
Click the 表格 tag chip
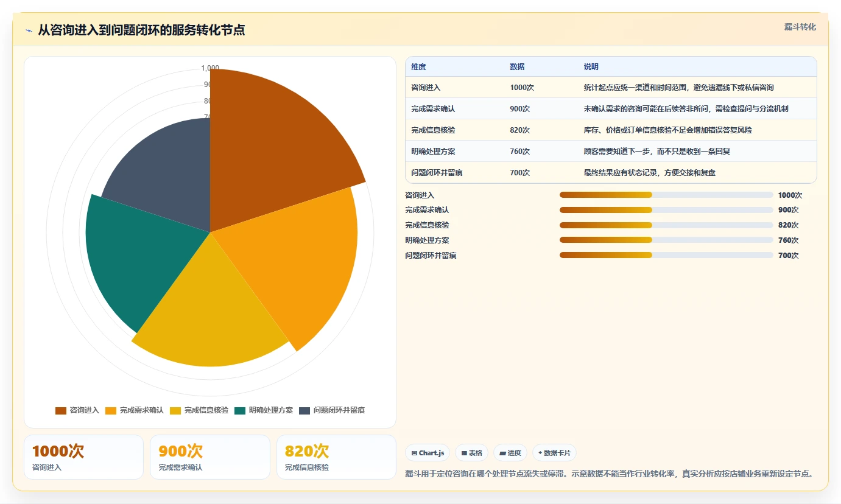(471, 453)
